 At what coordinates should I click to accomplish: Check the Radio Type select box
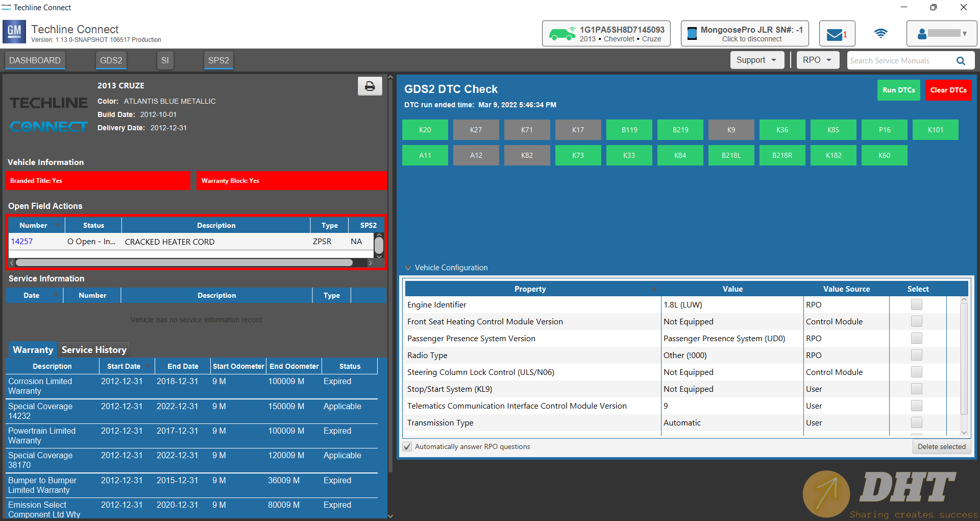916,356
